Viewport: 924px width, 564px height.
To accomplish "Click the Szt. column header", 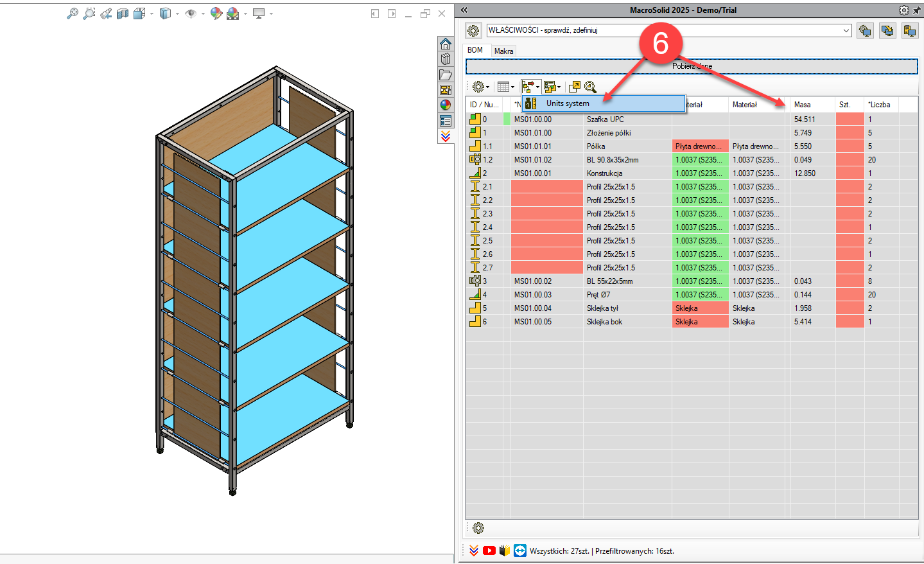I will point(850,105).
